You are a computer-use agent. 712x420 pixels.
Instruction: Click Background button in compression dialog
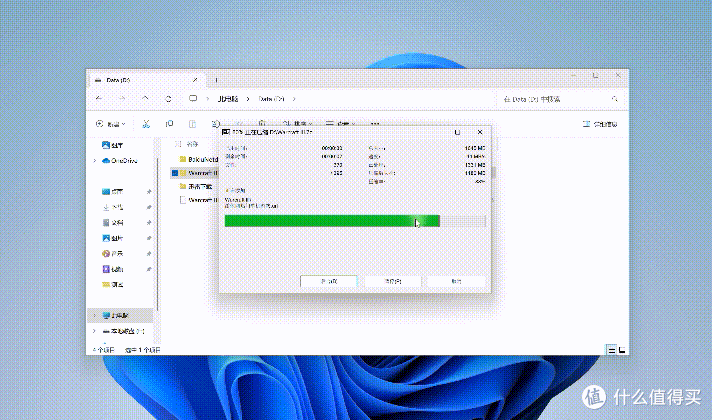tap(329, 281)
